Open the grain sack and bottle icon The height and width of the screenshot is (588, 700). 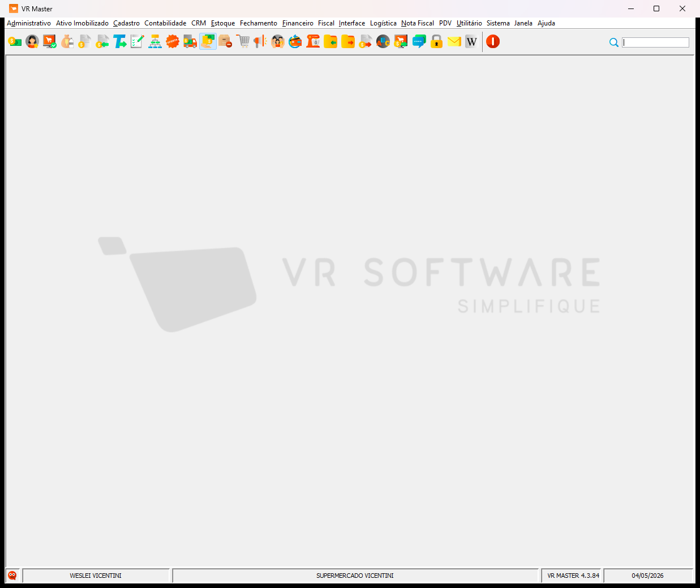(x=67, y=41)
